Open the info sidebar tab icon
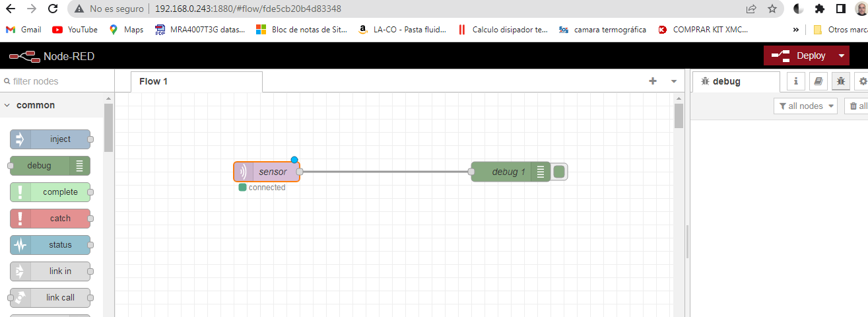This screenshot has width=868, height=317. (x=796, y=81)
